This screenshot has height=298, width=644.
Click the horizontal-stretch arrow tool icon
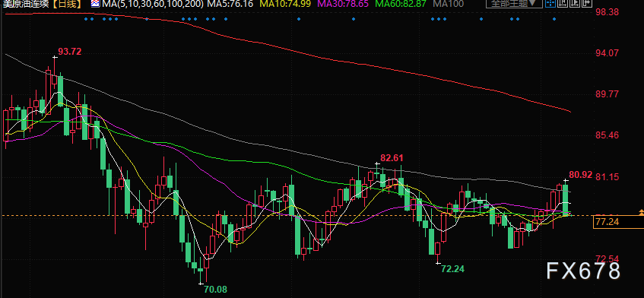click(587, 3)
